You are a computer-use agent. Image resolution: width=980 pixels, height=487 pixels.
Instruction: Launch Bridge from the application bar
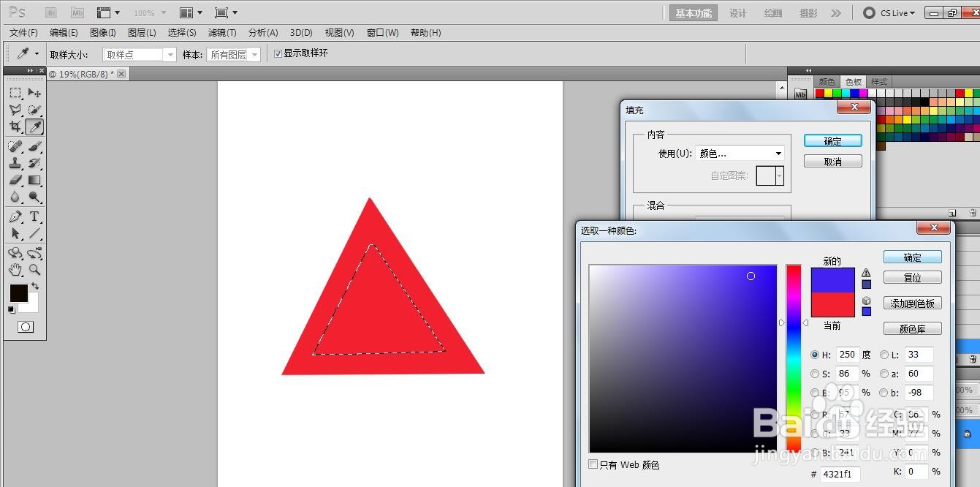pos(52,12)
